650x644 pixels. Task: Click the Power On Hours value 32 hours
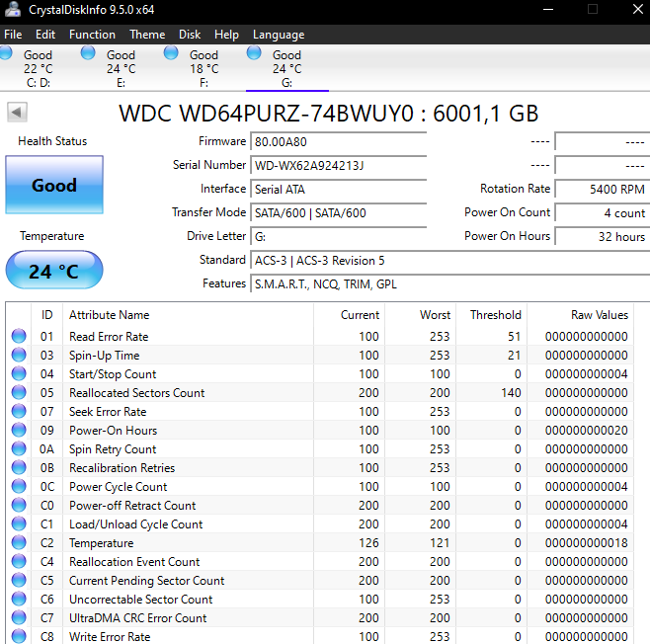[603, 236]
